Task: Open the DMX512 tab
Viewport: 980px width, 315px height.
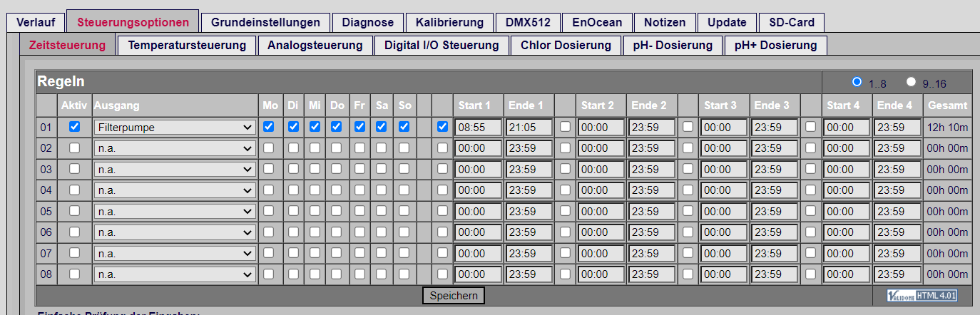Action: tap(528, 22)
